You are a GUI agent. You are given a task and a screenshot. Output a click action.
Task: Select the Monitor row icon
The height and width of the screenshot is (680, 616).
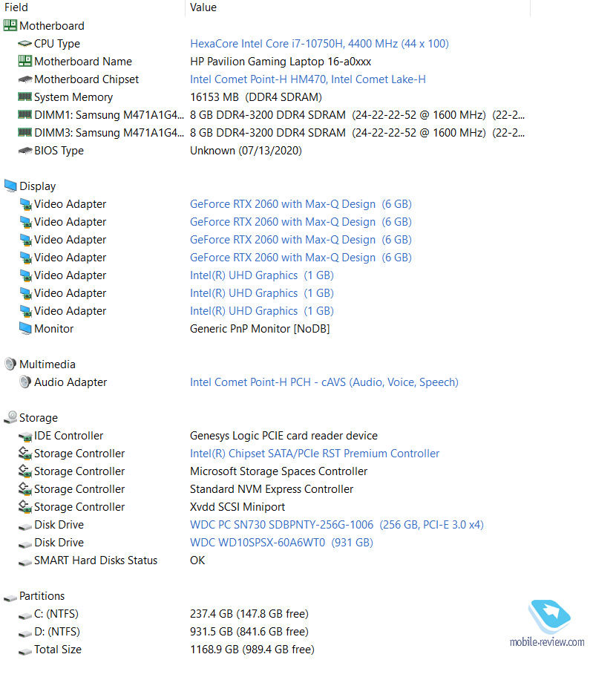(25, 328)
